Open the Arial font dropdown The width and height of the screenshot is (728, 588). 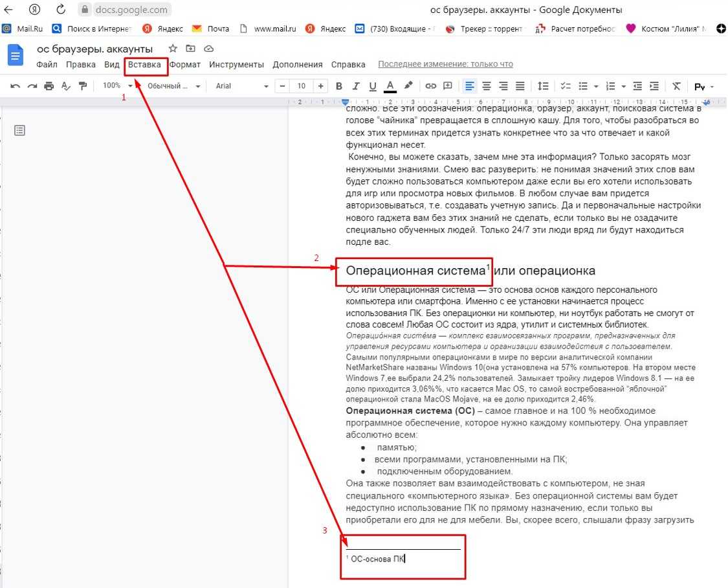point(241,86)
